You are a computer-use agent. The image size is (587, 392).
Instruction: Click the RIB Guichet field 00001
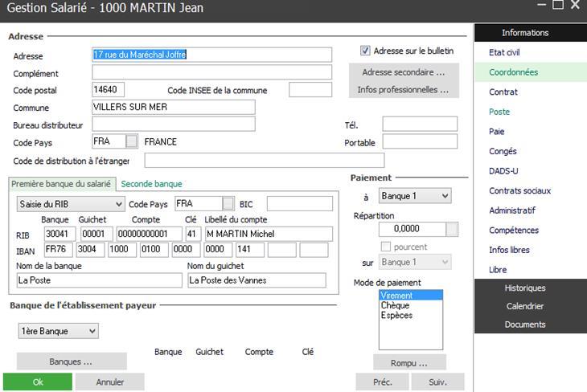click(x=96, y=234)
